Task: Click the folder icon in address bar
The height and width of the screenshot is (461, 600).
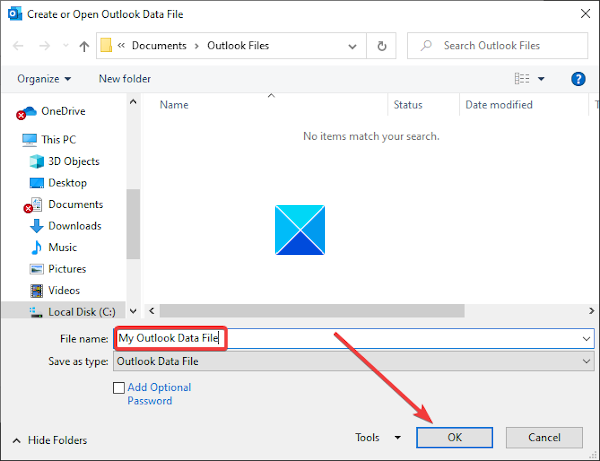Action: 106,46
